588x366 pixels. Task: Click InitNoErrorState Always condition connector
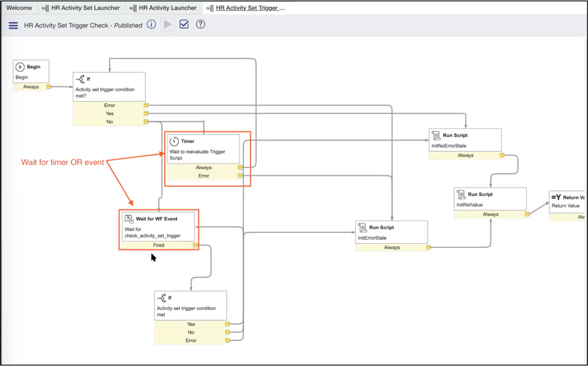coord(502,155)
